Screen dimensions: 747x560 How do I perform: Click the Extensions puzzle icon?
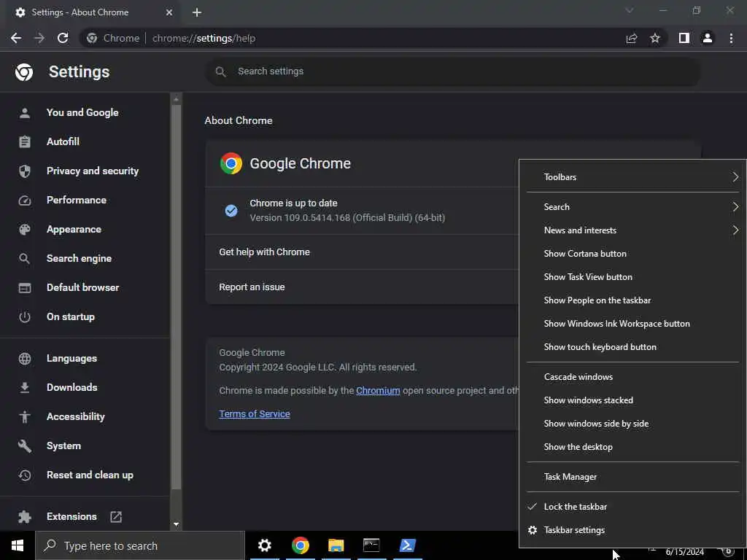[25, 517]
